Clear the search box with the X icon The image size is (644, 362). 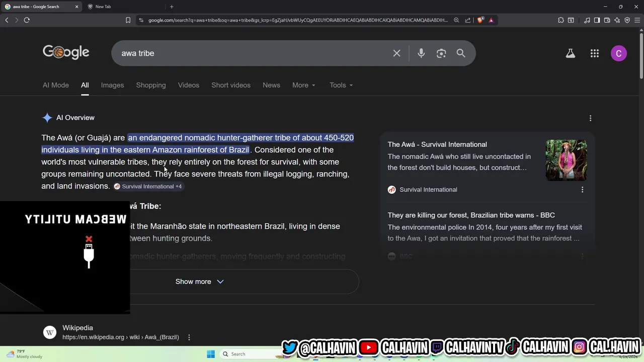pos(396,53)
